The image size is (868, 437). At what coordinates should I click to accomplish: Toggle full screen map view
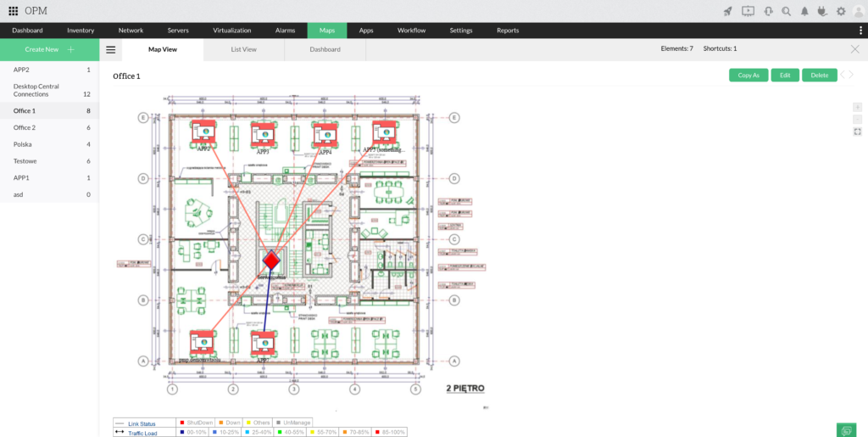click(857, 132)
